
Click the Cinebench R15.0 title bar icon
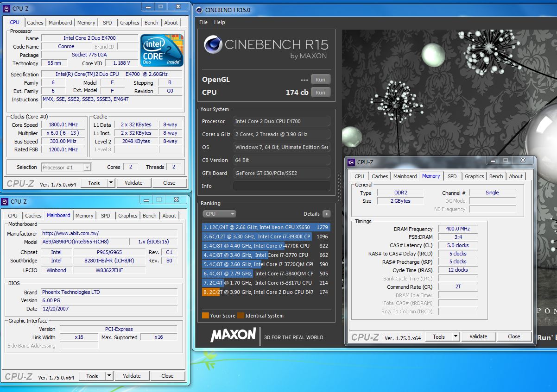coord(198,10)
